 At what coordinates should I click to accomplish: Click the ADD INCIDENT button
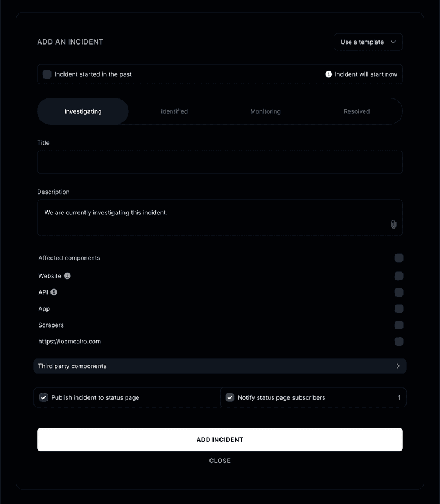(220, 440)
